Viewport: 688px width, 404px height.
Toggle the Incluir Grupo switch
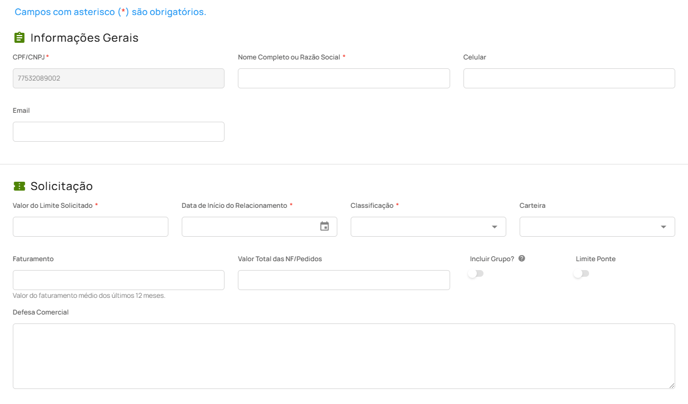[476, 274]
